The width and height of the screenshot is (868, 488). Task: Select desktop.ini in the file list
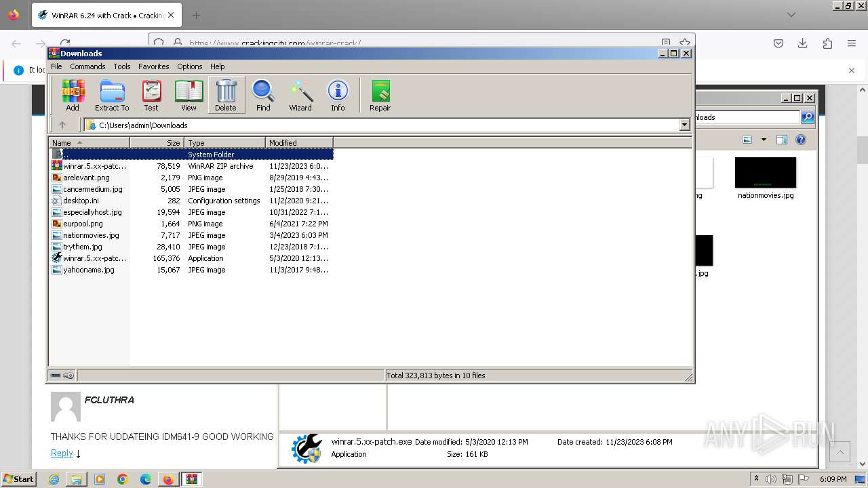pos(192,201)
